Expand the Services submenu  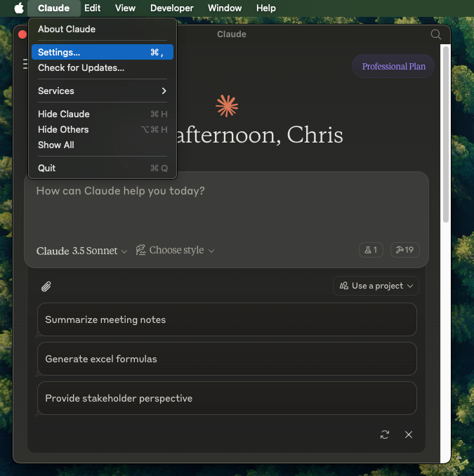[103, 91]
